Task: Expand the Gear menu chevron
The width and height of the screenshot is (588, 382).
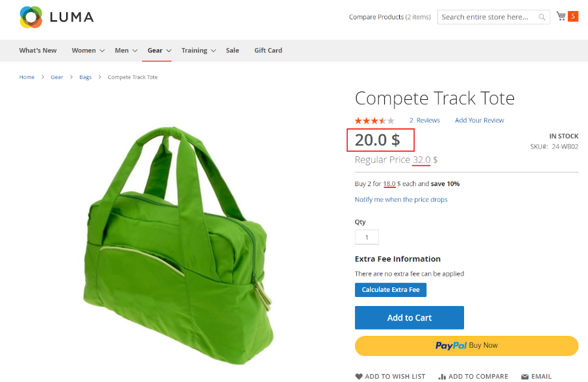Action: tap(169, 51)
